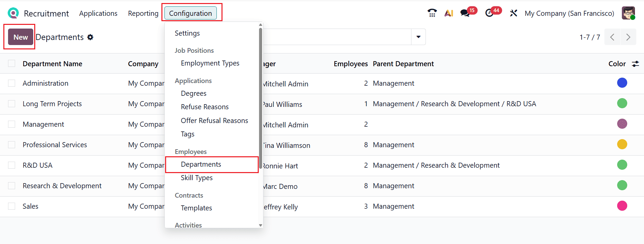Click the yellow Professional Services color dot
Image resolution: width=644 pixels, height=244 pixels.
(622, 145)
